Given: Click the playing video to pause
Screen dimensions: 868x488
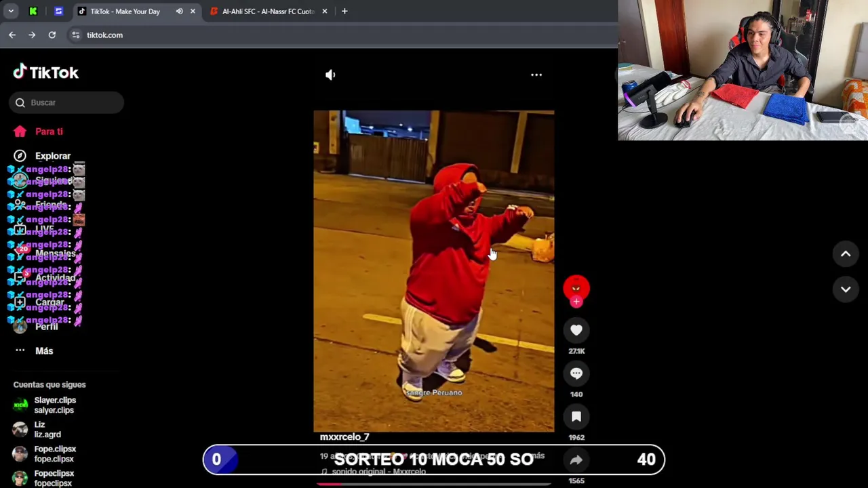Looking at the screenshot, I should point(434,271).
